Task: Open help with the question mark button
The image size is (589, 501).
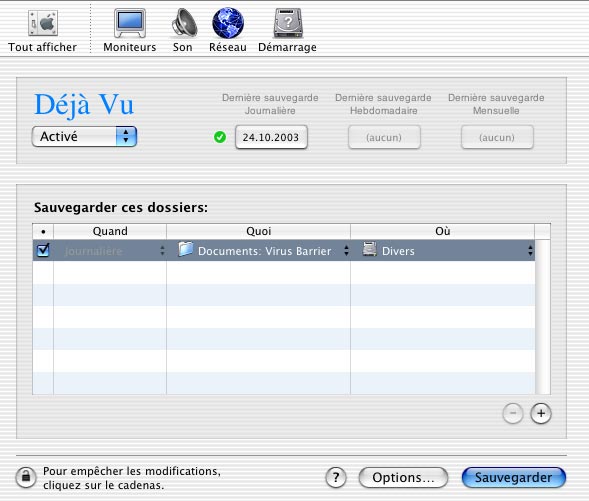Action: pyautogui.click(x=336, y=478)
